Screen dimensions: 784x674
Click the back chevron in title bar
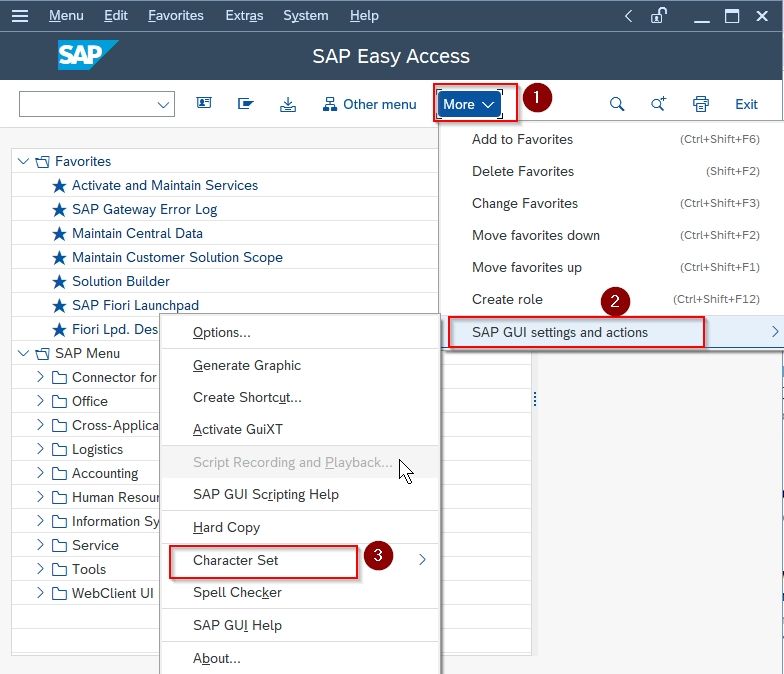tap(628, 16)
